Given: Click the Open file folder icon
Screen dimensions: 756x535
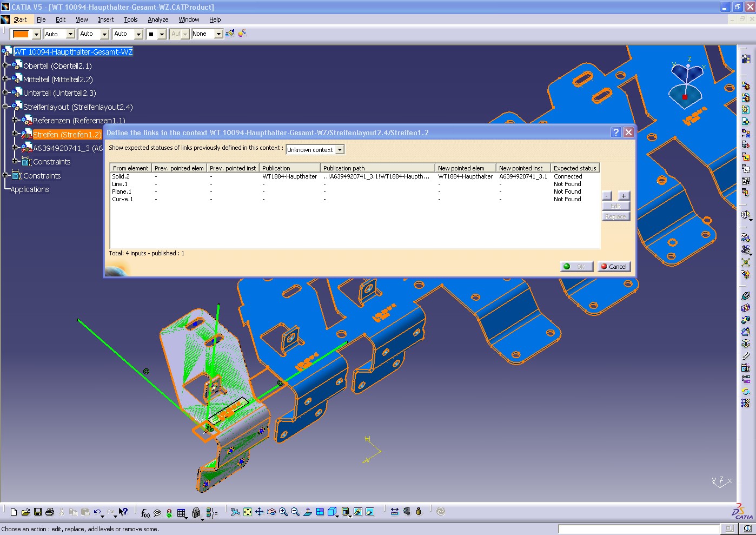Looking at the screenshot, I should pyautogui.click(x=25, y=512).
